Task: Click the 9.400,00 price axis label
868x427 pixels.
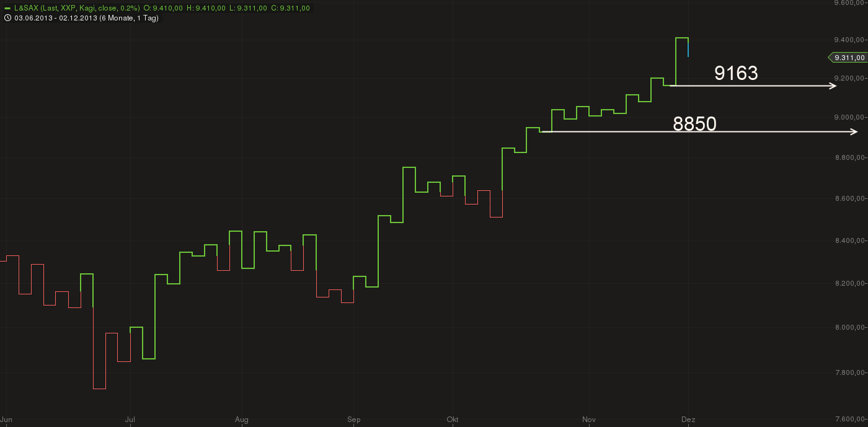Action: (849, 40)
